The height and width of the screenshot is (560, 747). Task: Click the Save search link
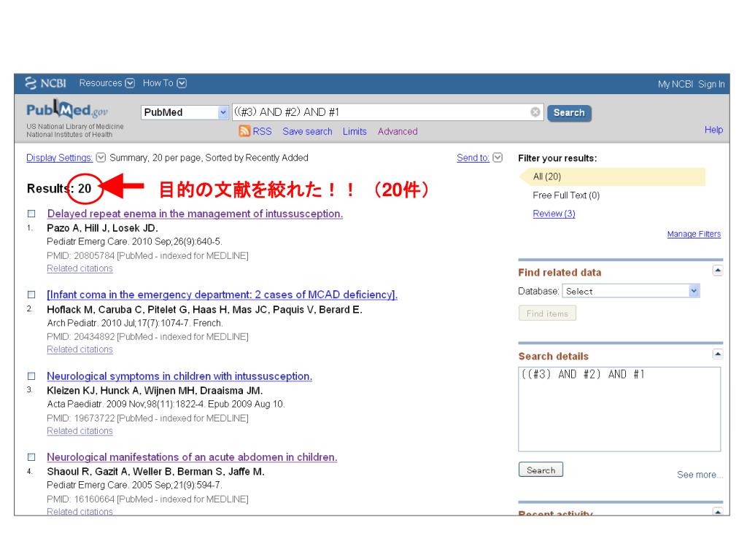coord(307,131)
